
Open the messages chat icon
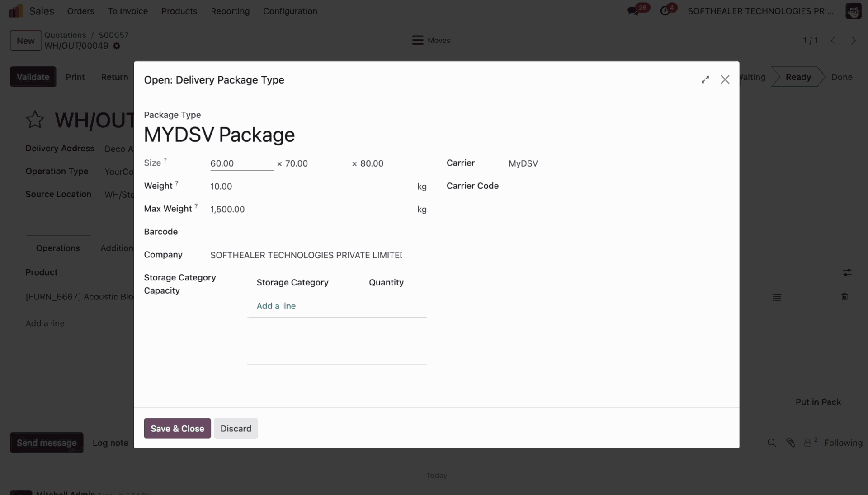(x=633, y=11)
